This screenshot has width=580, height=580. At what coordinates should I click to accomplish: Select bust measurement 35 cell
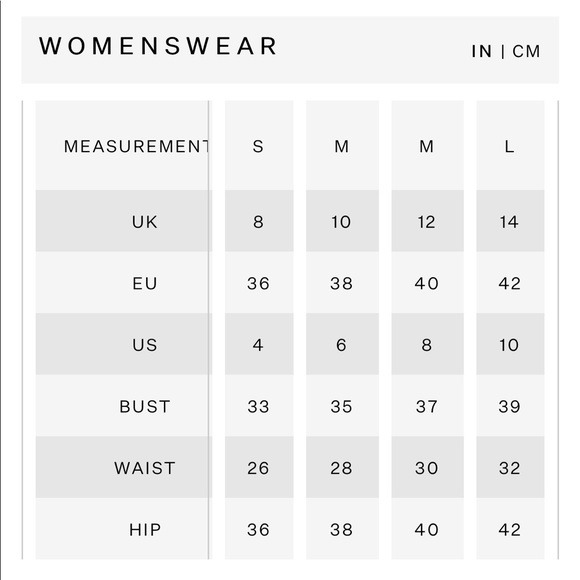(342, 405)
